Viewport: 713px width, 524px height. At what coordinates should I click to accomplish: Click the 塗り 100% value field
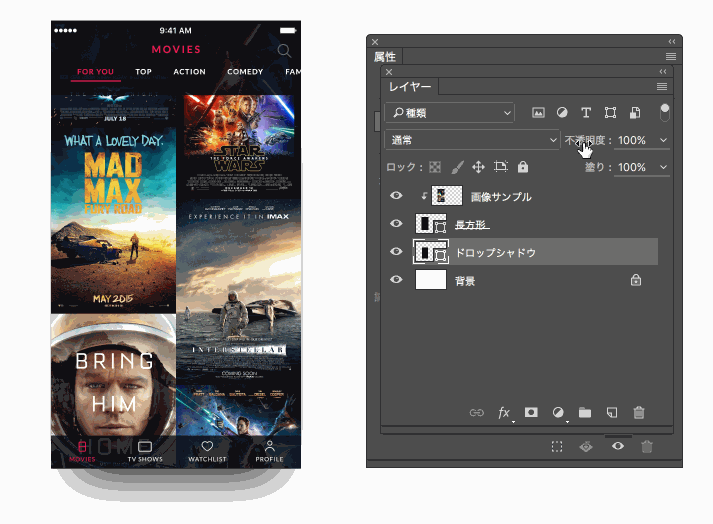coord(632,167)
